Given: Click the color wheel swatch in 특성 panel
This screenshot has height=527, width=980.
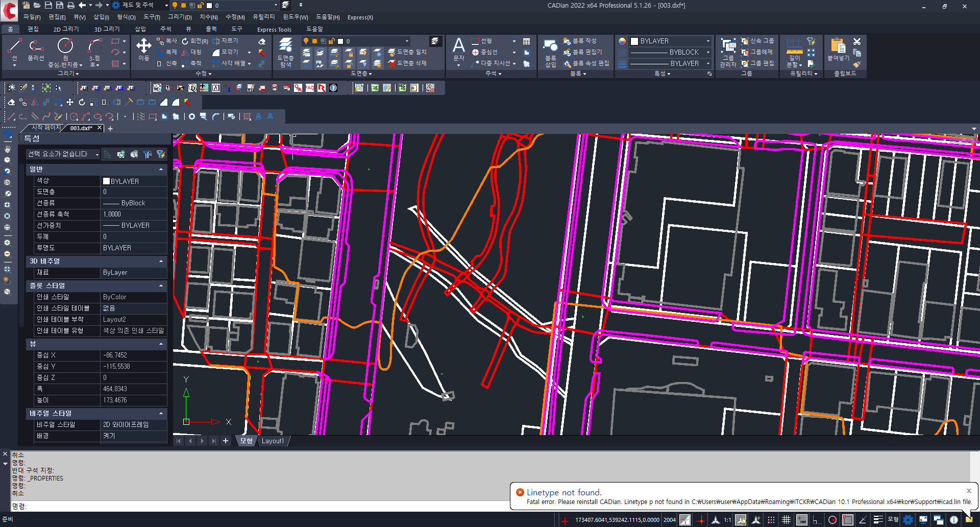Looking at the screenshot, I should pos(622,41).
